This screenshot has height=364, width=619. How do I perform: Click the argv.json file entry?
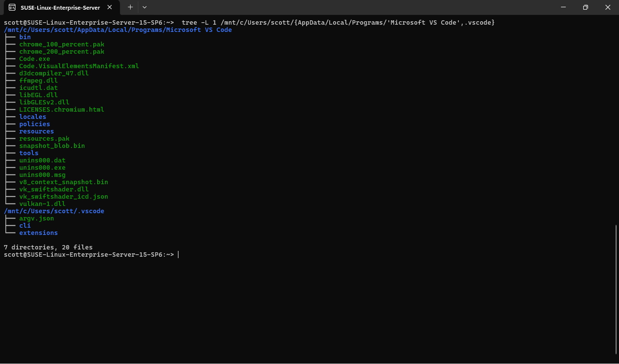pyautogui.click(x=36, y=218)
